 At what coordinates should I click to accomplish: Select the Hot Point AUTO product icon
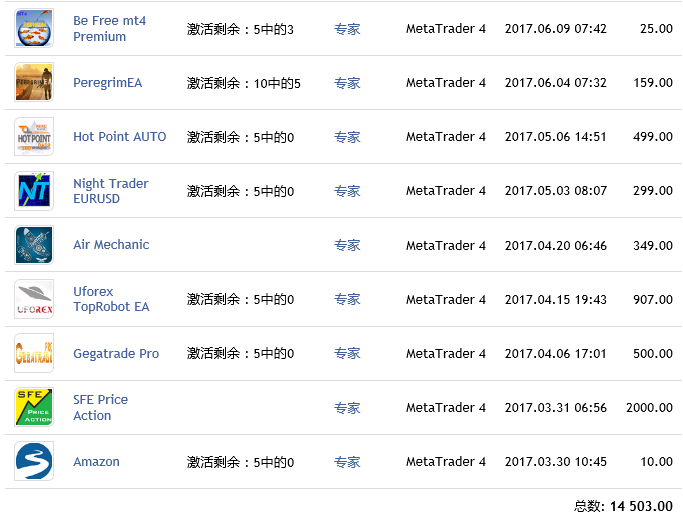34,136
